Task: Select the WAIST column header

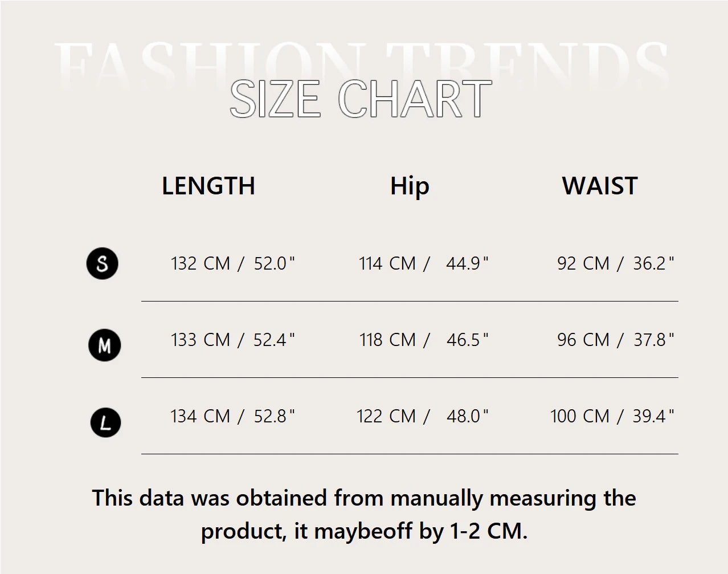Action: (600, 186)
